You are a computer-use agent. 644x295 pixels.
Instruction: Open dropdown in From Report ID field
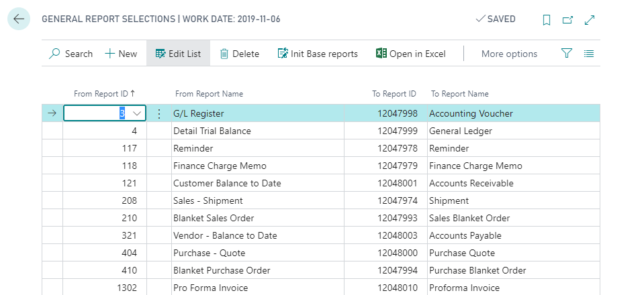137,113
